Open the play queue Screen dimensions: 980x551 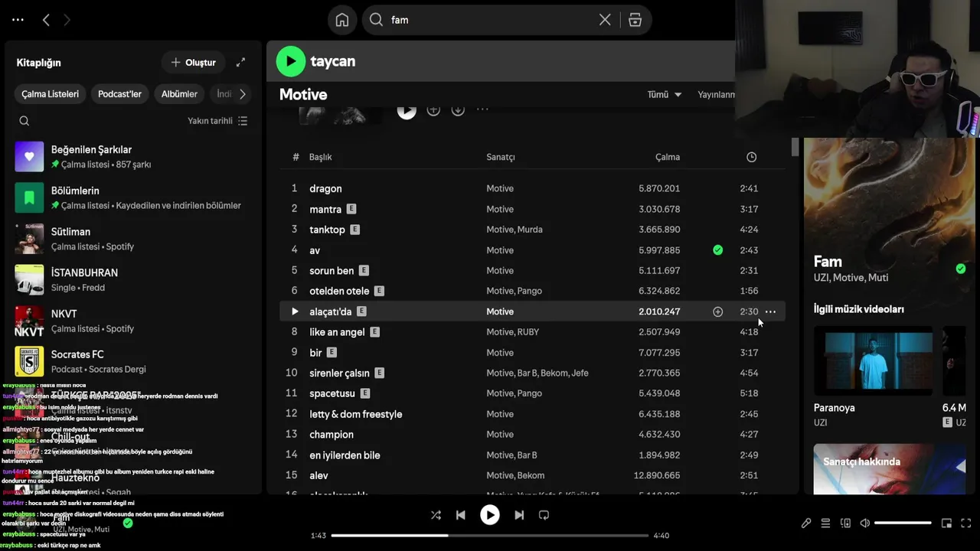click(825, 523)
